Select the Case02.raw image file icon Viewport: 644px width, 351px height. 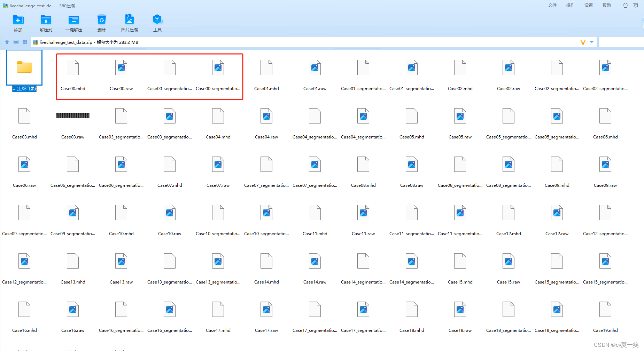point(509,67)
